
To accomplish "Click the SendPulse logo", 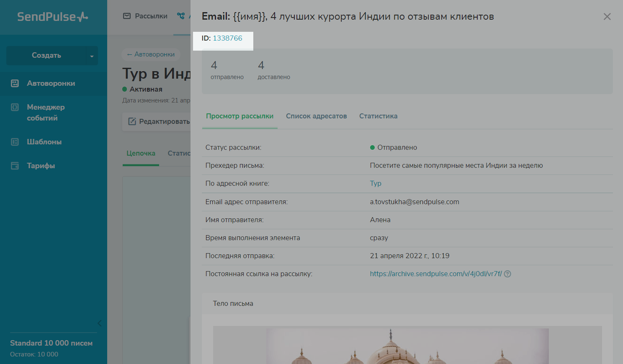I will (53, 17).
